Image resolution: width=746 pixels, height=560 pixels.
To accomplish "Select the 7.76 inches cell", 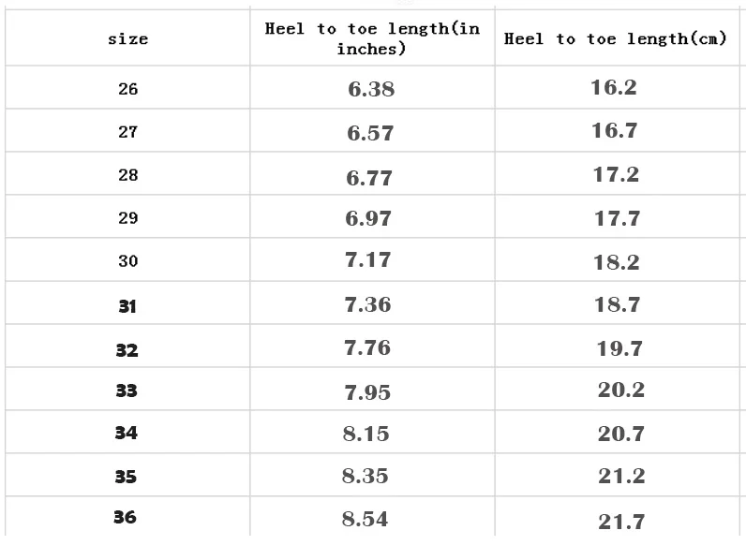I will (367, 347).
